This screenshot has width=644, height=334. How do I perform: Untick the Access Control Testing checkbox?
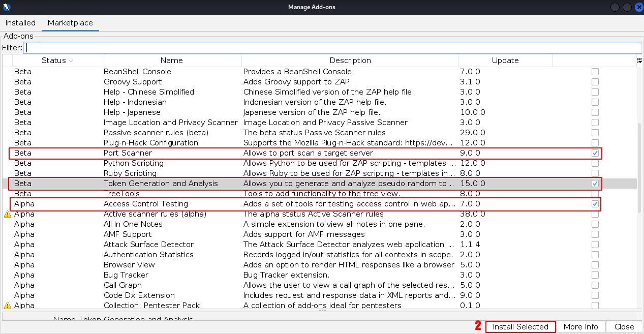point(595,204)
